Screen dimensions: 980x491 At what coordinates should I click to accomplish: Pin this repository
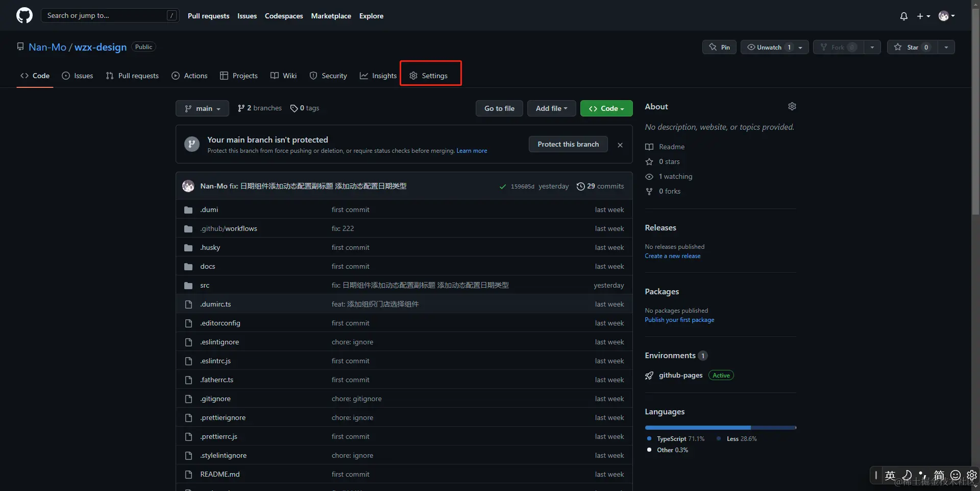coord(719,47)
